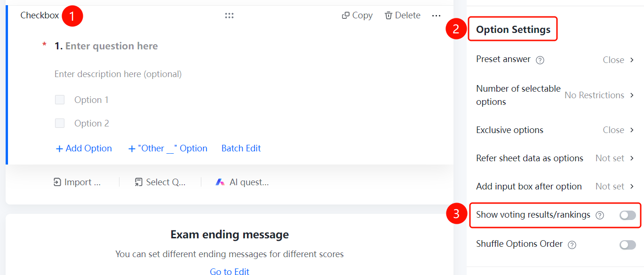Image resolution: width=644 pixels, height=275 pixels.
Task: Click the Option 2 text field
Action: 92,123
